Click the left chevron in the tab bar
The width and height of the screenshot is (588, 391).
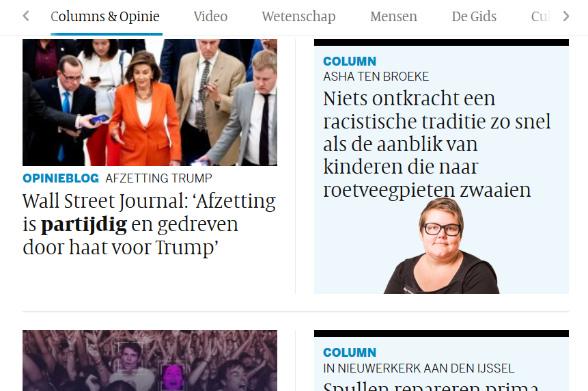point(26,16)
